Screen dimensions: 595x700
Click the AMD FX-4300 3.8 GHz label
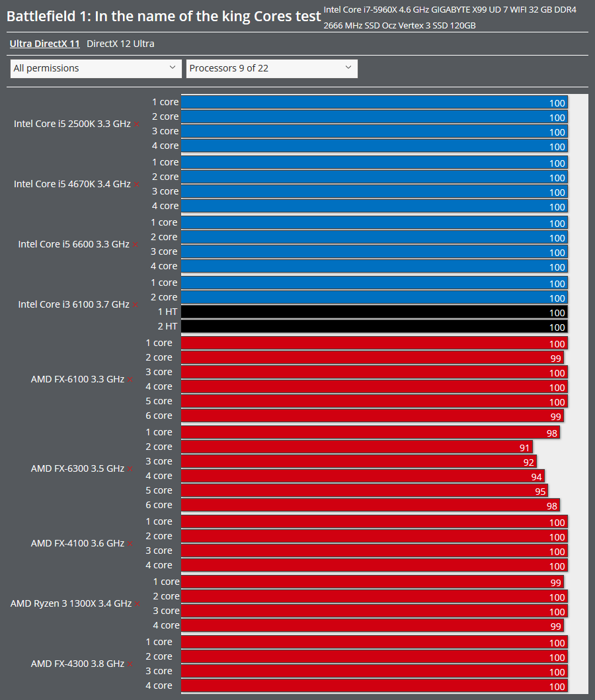pyautogui.click(x=77, y=664)
